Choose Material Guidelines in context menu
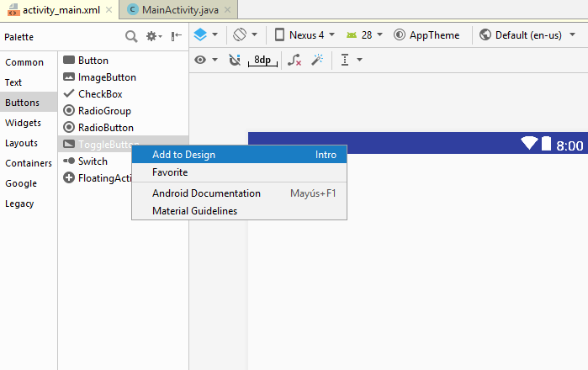588x370 pixels. tap(194, 211)
